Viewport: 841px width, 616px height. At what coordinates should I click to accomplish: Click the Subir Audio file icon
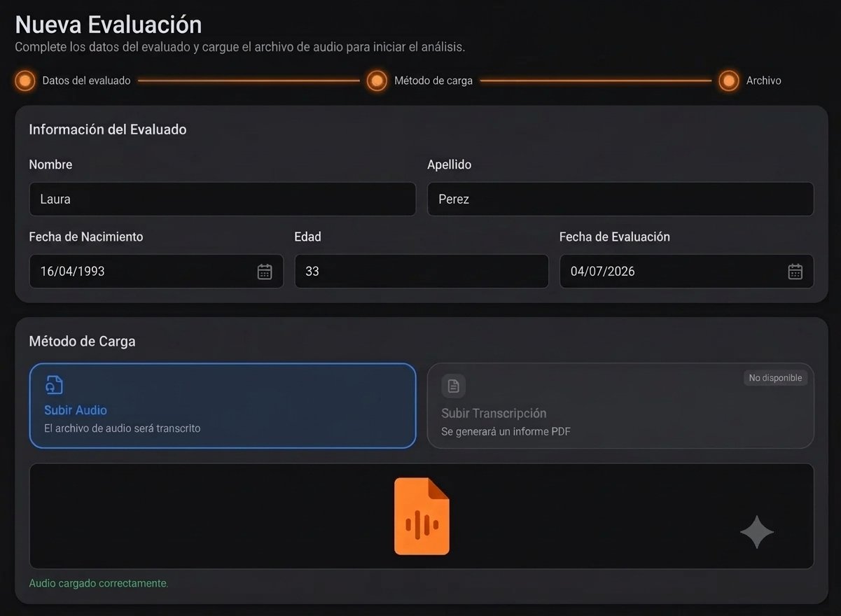(x=54, y=385)
